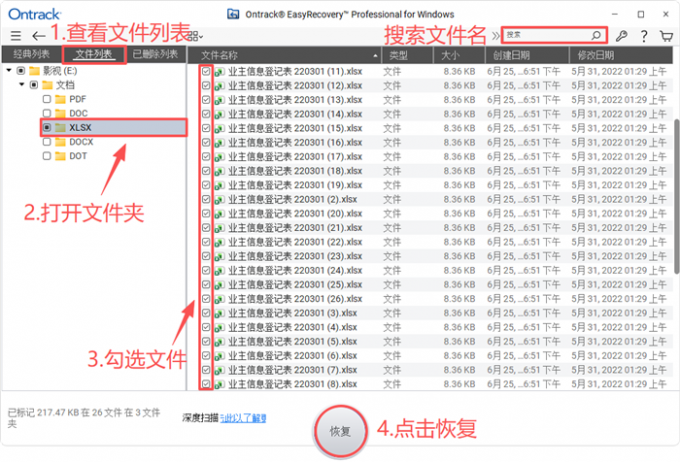Select file 业主信息登记表 220301 (14).xlsx

click(x=295, y=114)
